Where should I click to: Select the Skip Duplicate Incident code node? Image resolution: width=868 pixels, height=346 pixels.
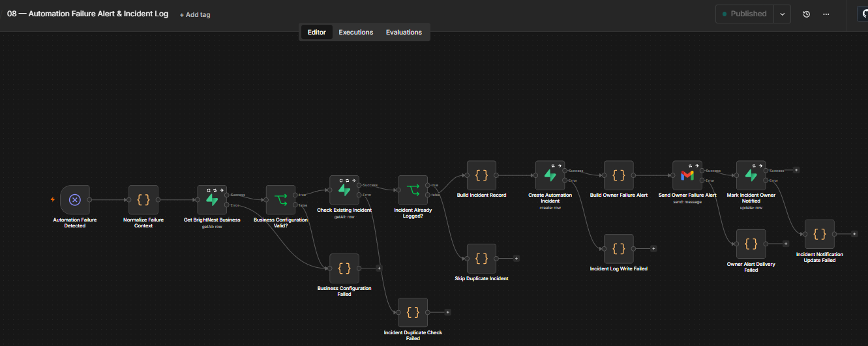[481, 259]
